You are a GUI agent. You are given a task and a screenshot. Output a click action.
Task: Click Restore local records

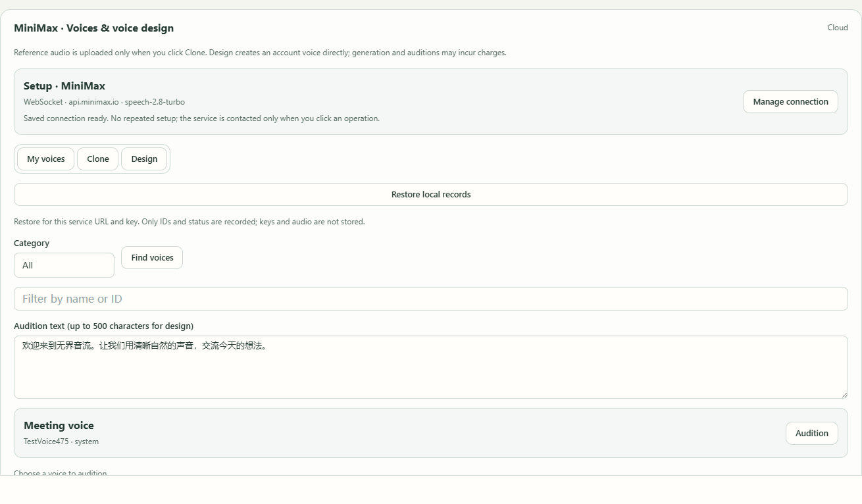click(x=431, y=194)
